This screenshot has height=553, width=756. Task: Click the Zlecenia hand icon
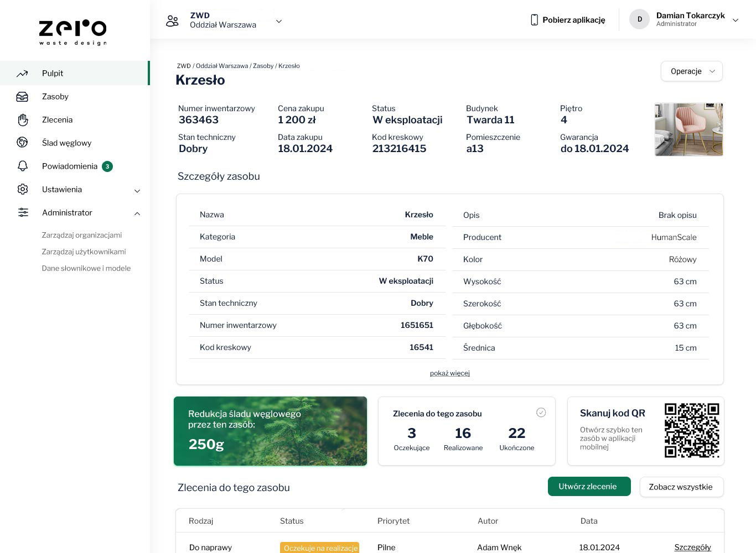23,119
